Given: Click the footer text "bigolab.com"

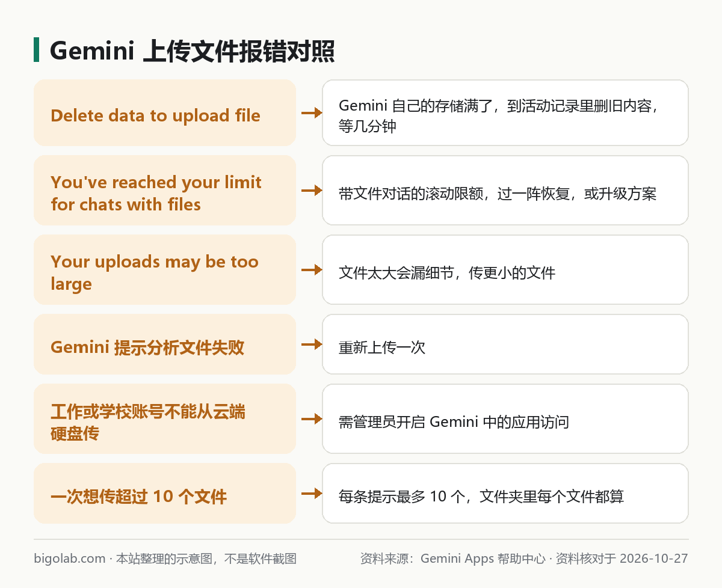Looking at the screenshot, I should tap(70, 559).
